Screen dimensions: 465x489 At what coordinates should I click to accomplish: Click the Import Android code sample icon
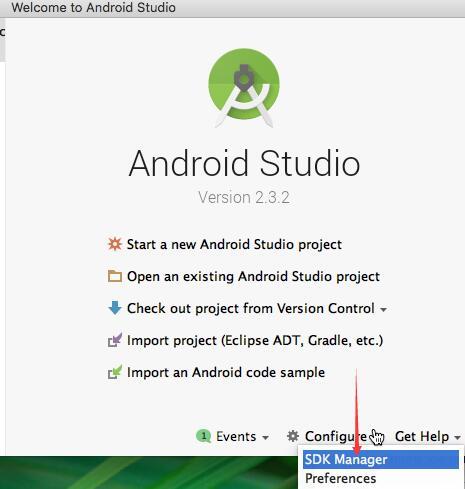(115, 372)
